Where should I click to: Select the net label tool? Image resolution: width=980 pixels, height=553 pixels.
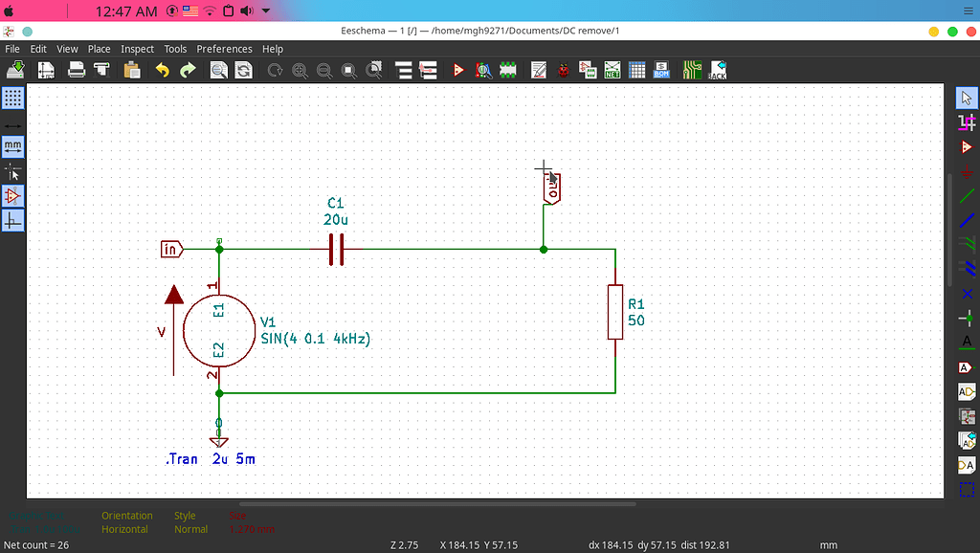(x=968, y=343)
